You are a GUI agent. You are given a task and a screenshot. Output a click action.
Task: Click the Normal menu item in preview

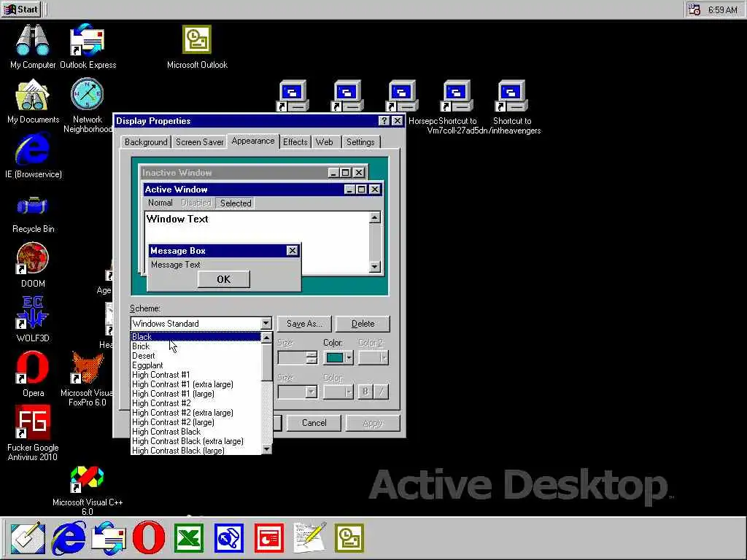coord(160,203)
